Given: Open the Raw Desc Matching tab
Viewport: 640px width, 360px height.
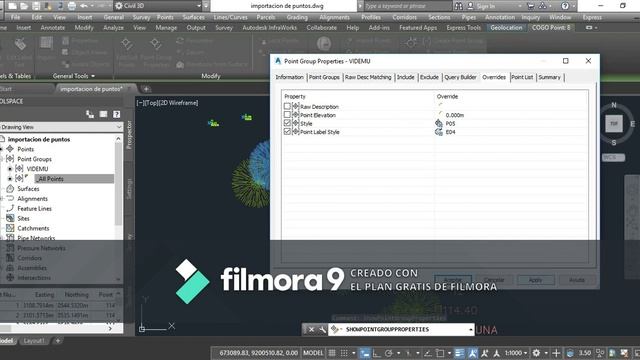Looking at the screenshot, I should [x=368, y=77].
